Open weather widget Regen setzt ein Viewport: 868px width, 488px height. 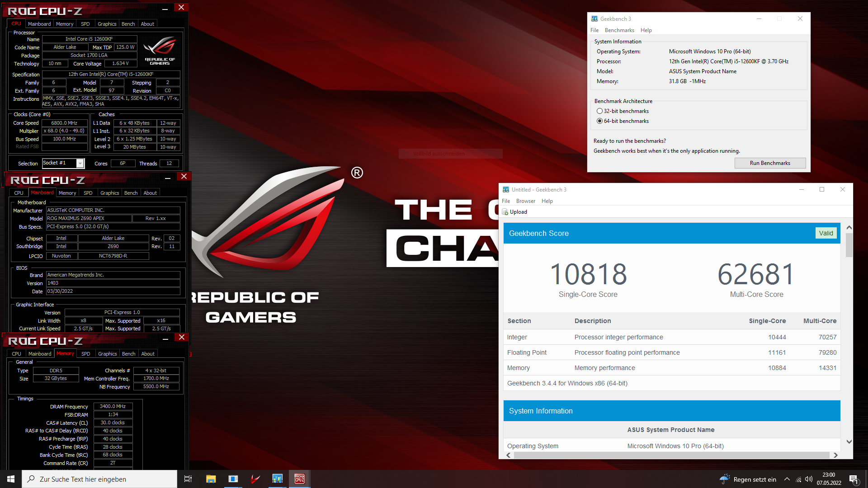click(x=748, y=479)
